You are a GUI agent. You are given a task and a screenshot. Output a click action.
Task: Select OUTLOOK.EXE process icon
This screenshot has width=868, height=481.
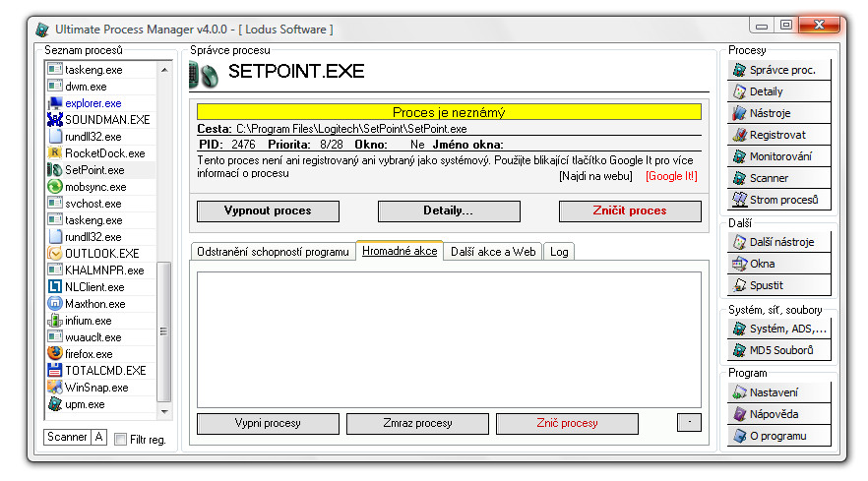pos(55,254)
